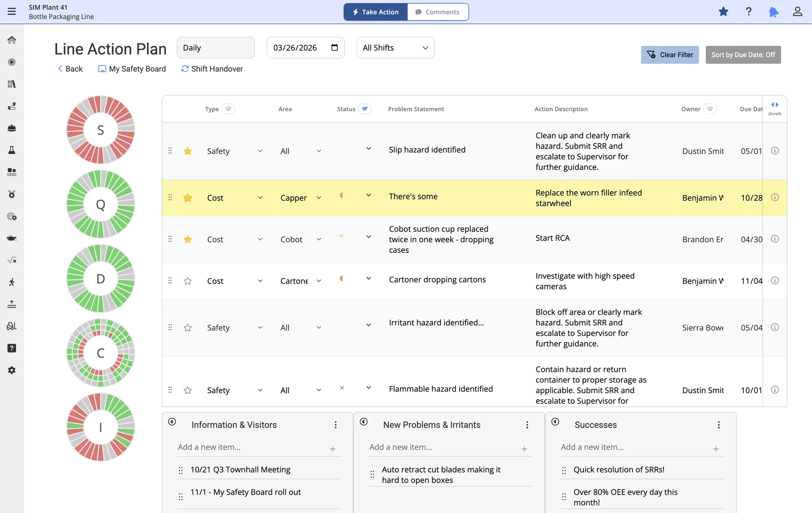Switch to the Comments tab
The width and height of the screenshot is (812, 513).
(437, 12)
